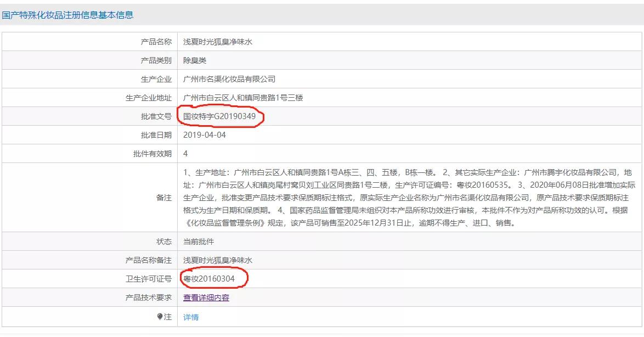
Task: Click the product name 浅夏时光狐臭净味水
Action: coord(216,41)
